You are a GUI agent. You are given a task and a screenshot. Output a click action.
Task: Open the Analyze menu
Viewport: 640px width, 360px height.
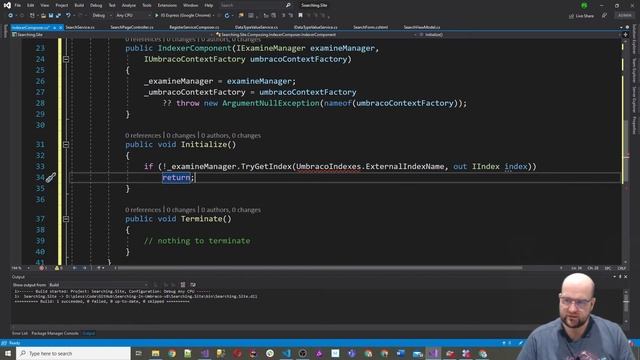click(129, 5)
